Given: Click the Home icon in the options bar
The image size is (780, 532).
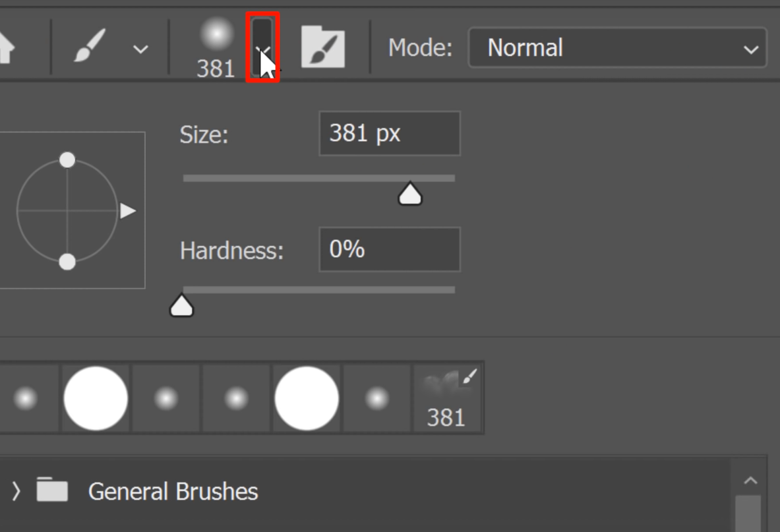Looking at the screenshot, I should (5, 47).
